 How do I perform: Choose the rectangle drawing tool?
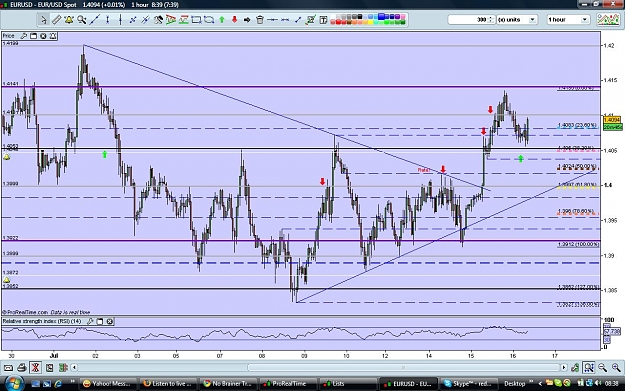pyautogui.click(x=196, y=20)
